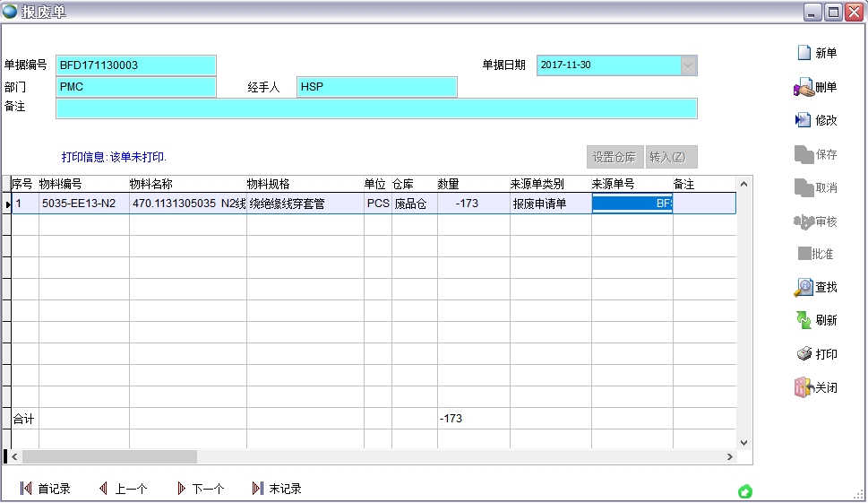Click the horizontal scrollbar right arrow
868x503 pixels.
(730, 457)
